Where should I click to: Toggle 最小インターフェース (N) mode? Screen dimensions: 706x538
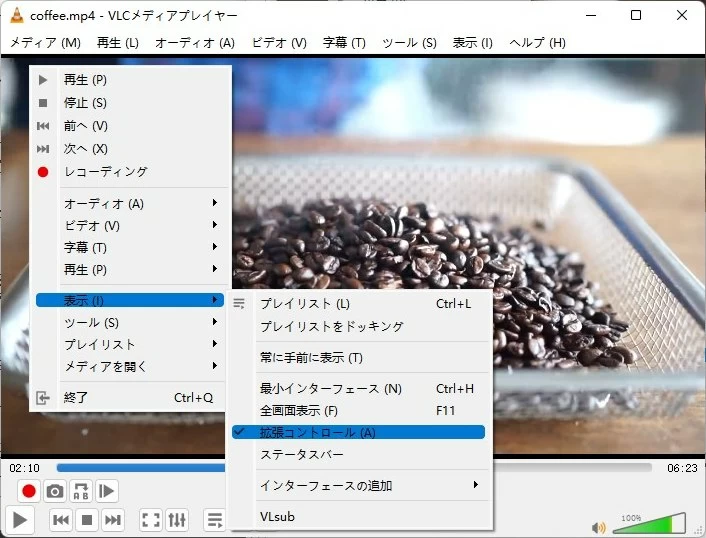click(x=360, y=389)
